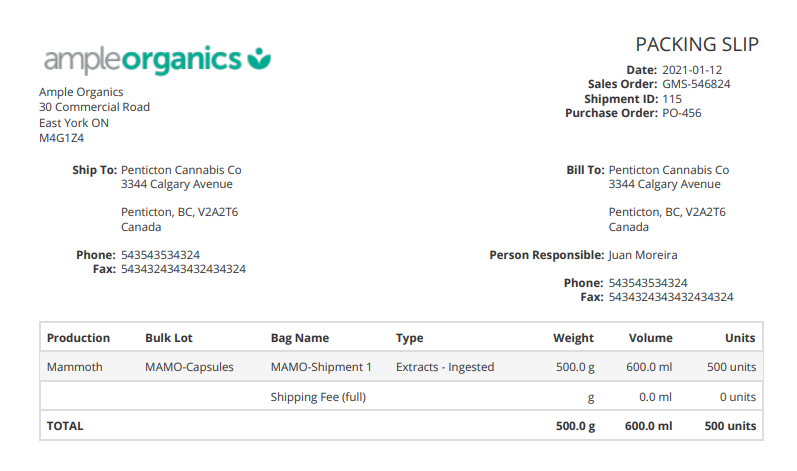Click the TOTAL row label

pyautogui.click(x=65, y=426)
